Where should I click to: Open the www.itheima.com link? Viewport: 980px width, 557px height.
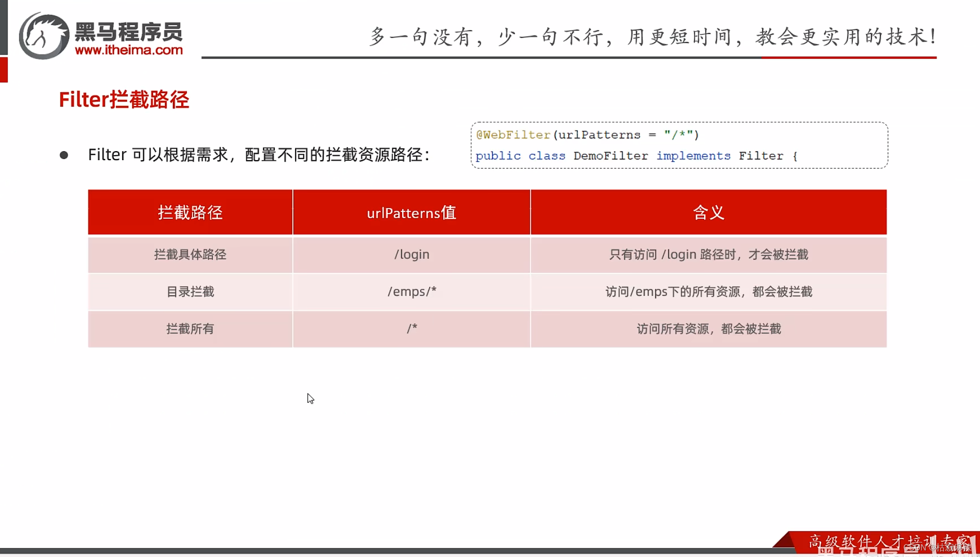tap(129, 50)
